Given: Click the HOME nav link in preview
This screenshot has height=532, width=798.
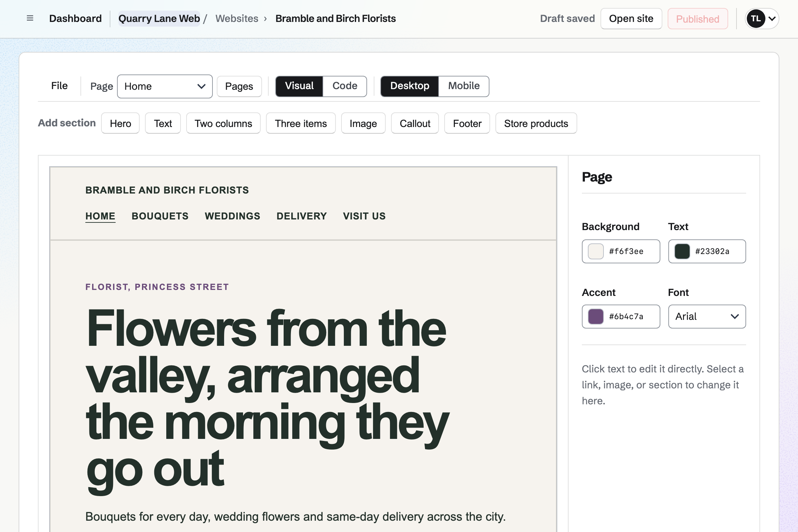Looking at the screenshot, I should (100, 216).
